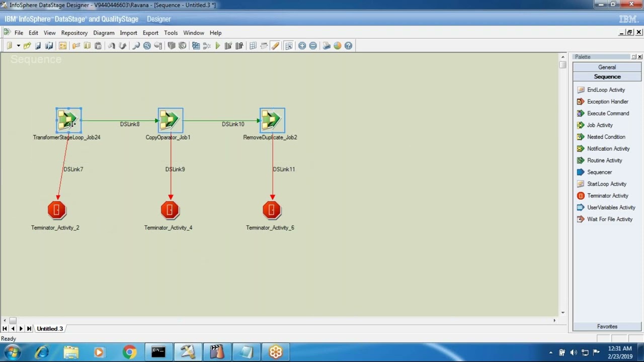The height and width of the screenshot is (362, 644).
Task: Pick Terminator Activity from the palette
Action: pos(603,196)
